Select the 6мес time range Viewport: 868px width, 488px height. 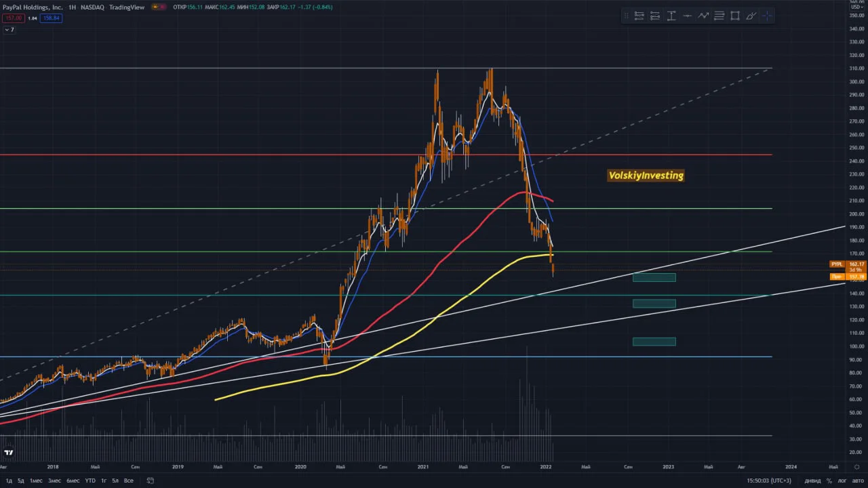point(73,481)
